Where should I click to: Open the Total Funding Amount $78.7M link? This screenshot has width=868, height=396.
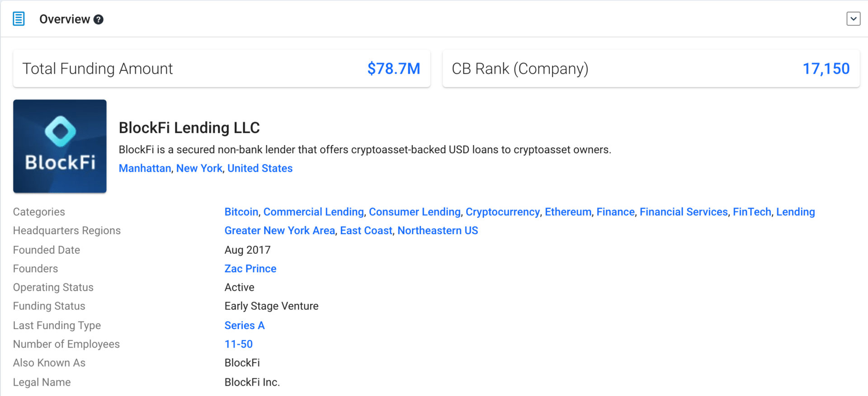point(393,68)
